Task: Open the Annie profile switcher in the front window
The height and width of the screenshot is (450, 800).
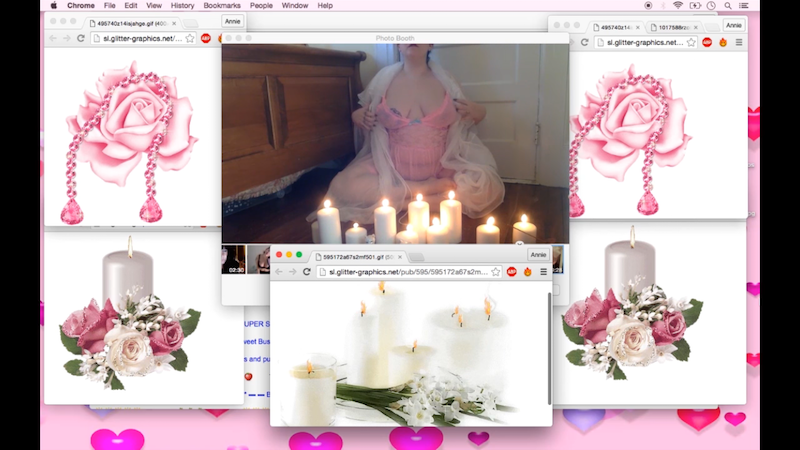Action: 539,255
